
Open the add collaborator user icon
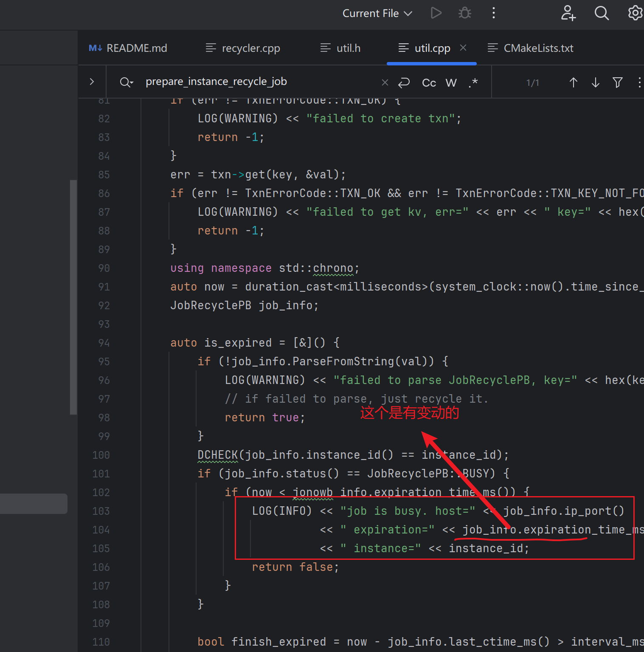pyautogui.click(x=568, y=13)
